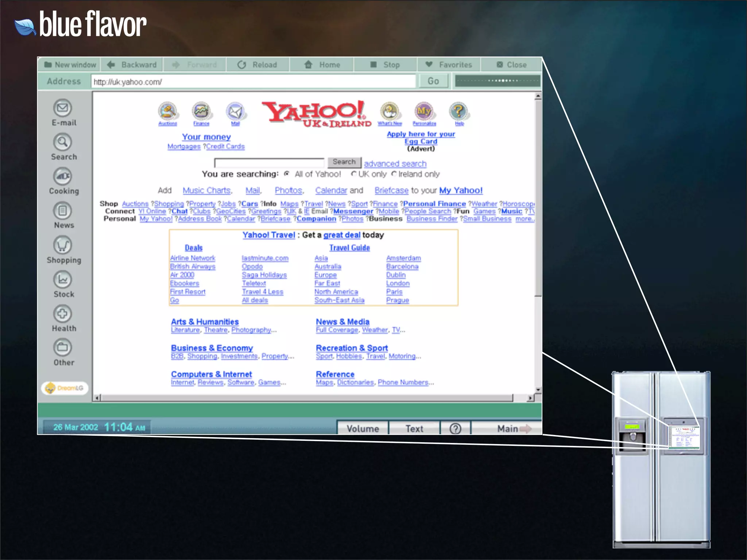Choose the 'Ireland only' radio option

pos(394,174)
